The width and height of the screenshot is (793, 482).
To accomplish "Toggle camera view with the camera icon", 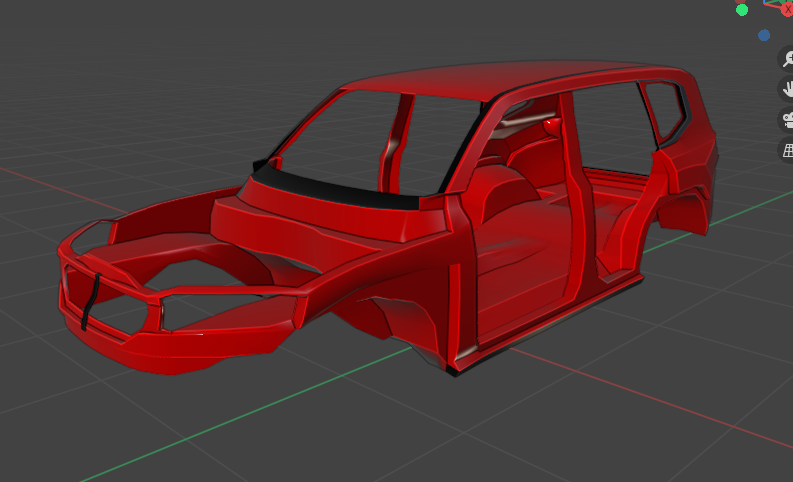I will pyautogui.click(x=787, y=120).
